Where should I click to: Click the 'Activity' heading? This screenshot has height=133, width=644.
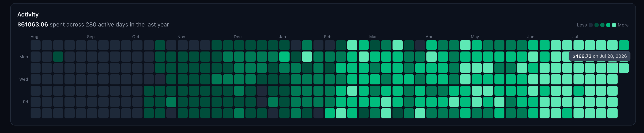tap(28, 15)
